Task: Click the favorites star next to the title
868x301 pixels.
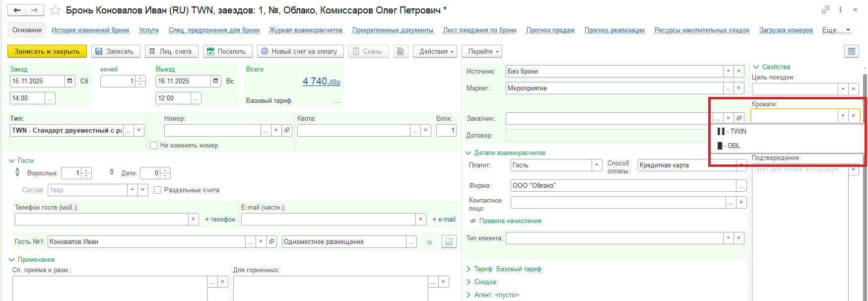Action: point(56,10)
